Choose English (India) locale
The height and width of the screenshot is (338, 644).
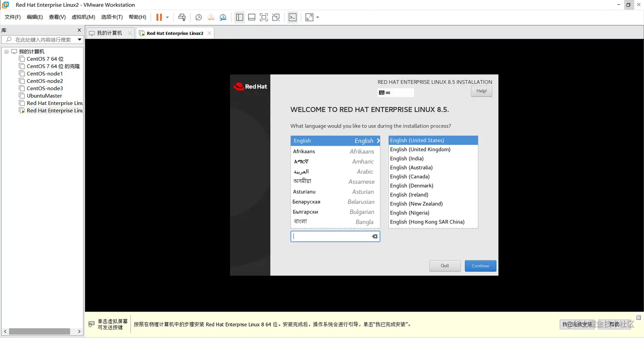coord(433,158)
